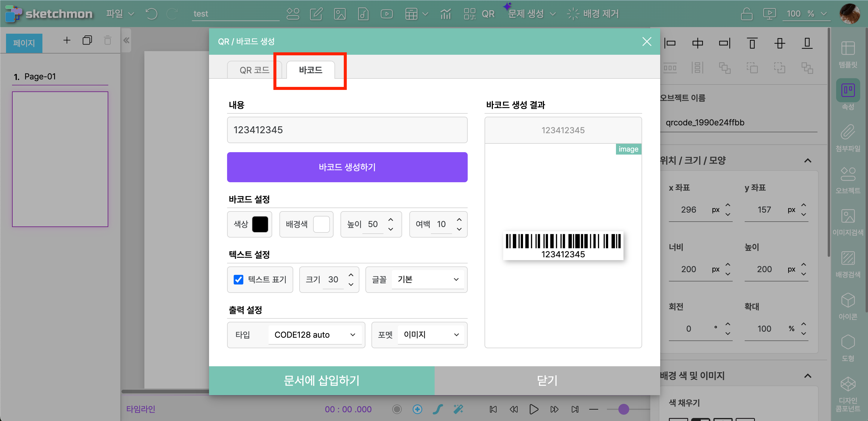This screenshot has width=868, height=421.
Task: Click the lock icon in top toolbar
Action: 746,14
